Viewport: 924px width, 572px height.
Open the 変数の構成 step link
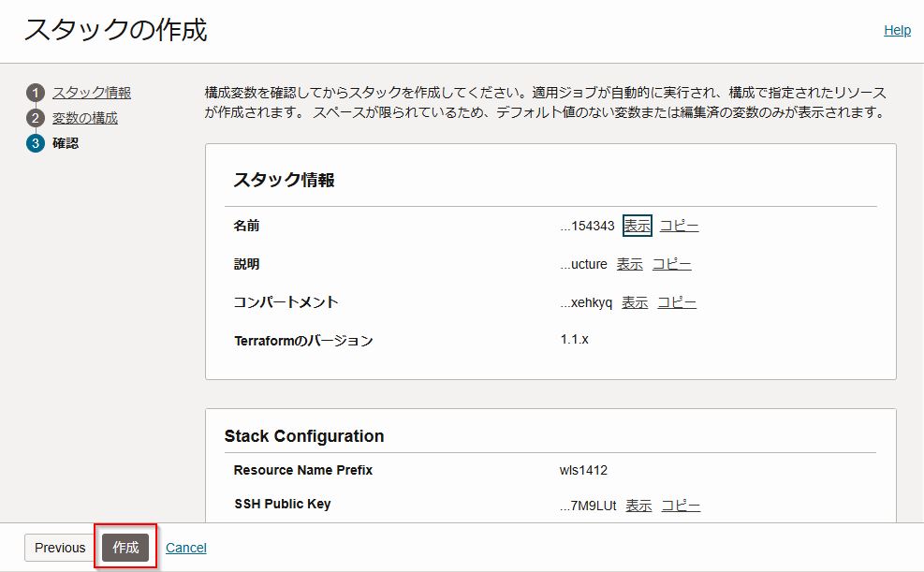pyautogui.click(x=85, y=118)
